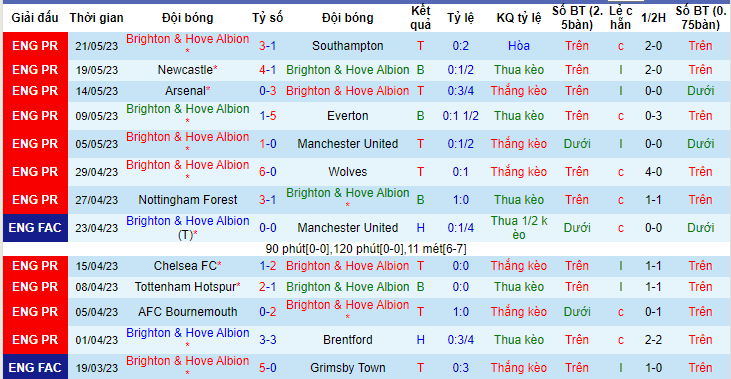Open the 4-1 score against Newcastle
This screenshot has height=379, width=731.
[268, 70]
